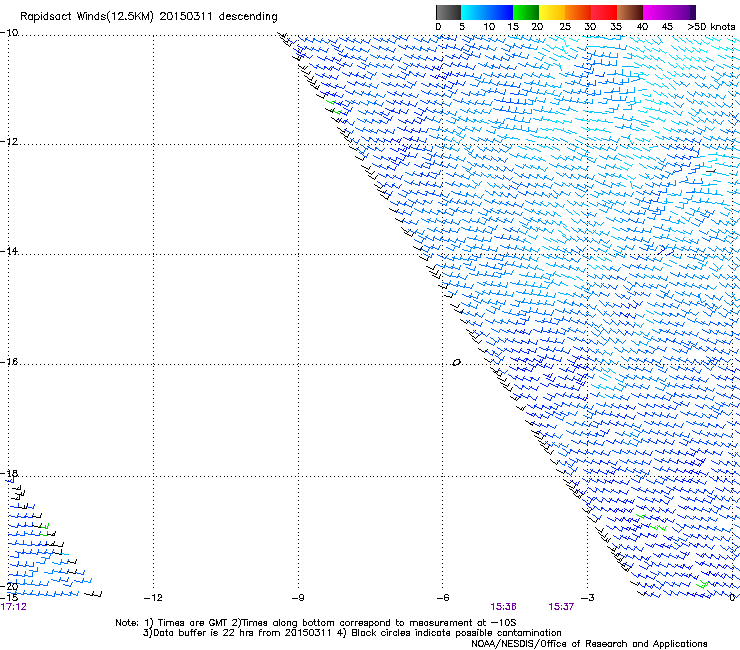Click the longitude label '-15'
Image resolution: width=740 pixels, height=650 pixels.
pos(9,597)
